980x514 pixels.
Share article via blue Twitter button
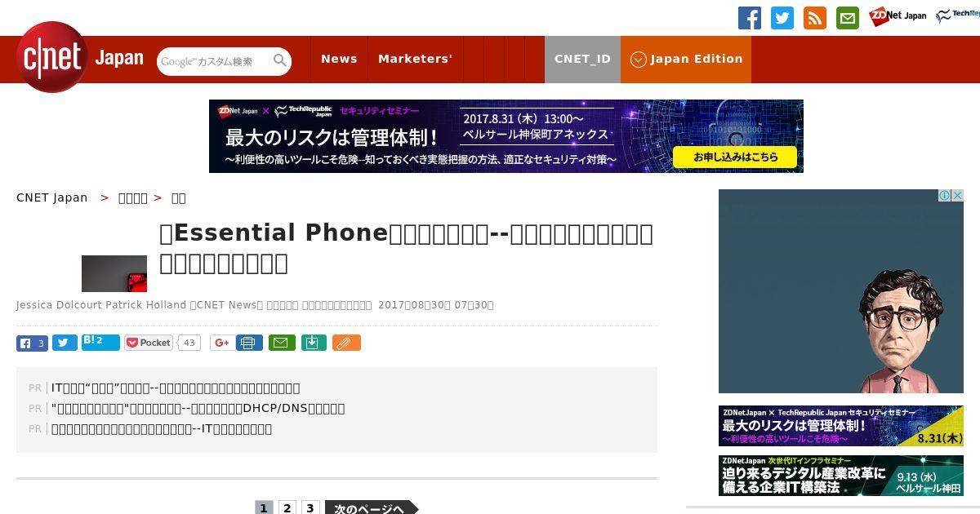[x=65, y=343]
